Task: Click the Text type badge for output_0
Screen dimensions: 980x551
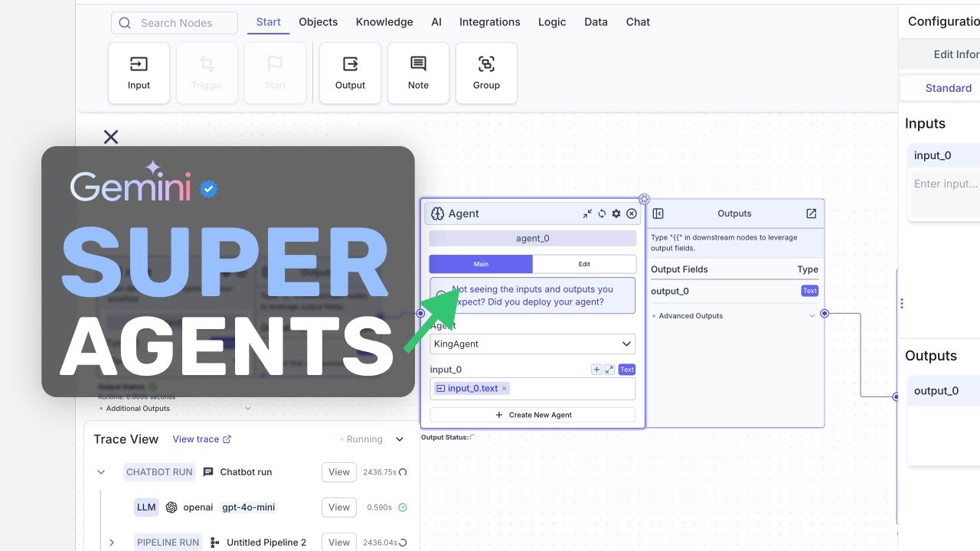Action: pos(810,291)
